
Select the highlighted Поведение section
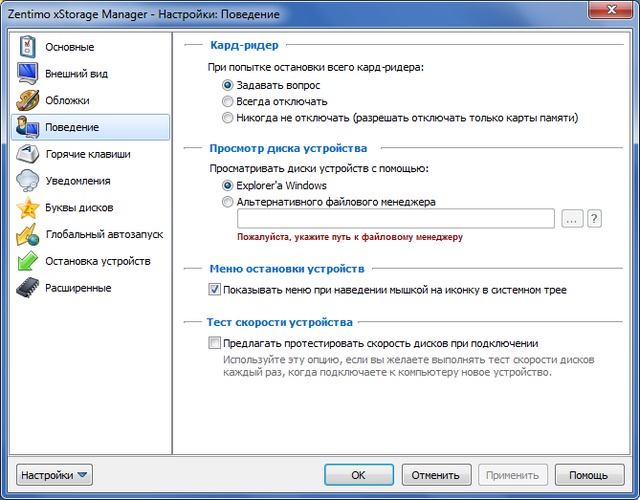pos(90,127)
